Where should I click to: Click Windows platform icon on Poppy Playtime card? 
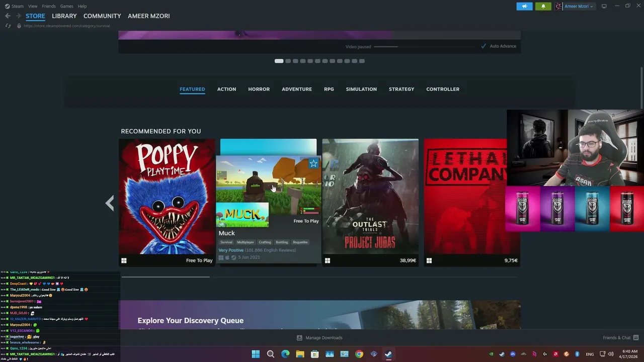(x=124, y=260)
